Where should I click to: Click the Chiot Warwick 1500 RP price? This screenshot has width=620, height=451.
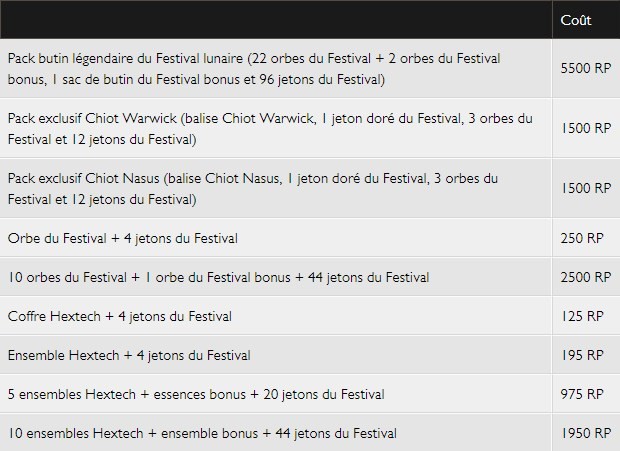pyautogui.click(x=586, y=128)
